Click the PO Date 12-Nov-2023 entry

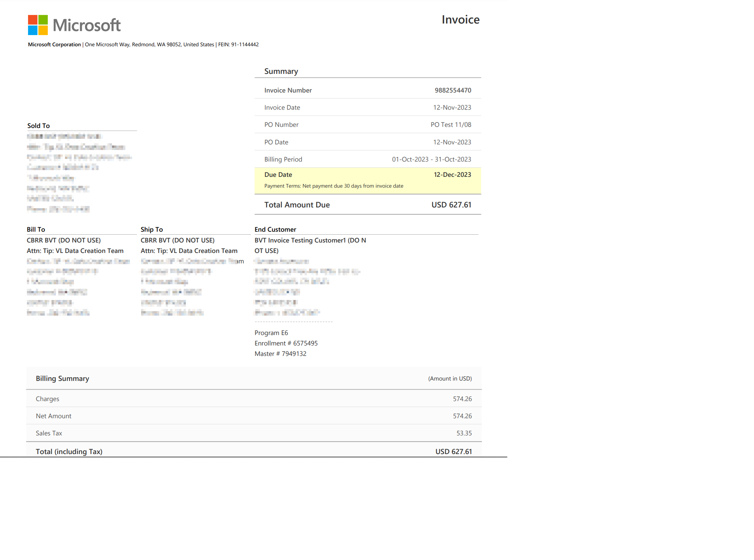(x=452, y=142)
